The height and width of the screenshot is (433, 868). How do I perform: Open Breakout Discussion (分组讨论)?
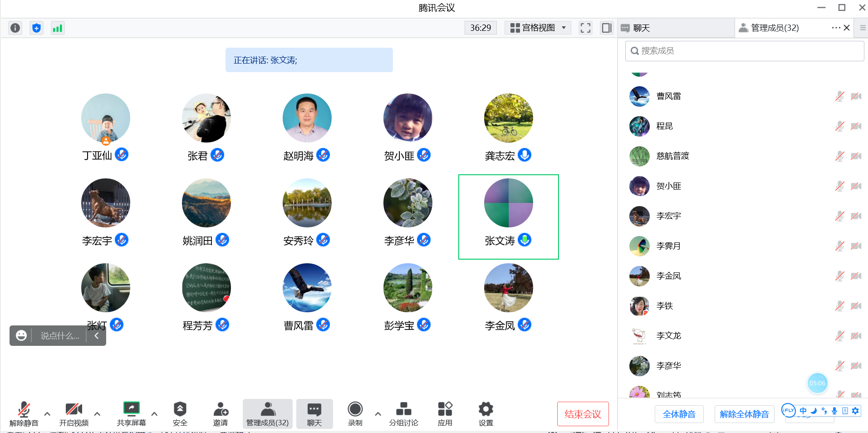pyautogui.click(x=403, y=413)
